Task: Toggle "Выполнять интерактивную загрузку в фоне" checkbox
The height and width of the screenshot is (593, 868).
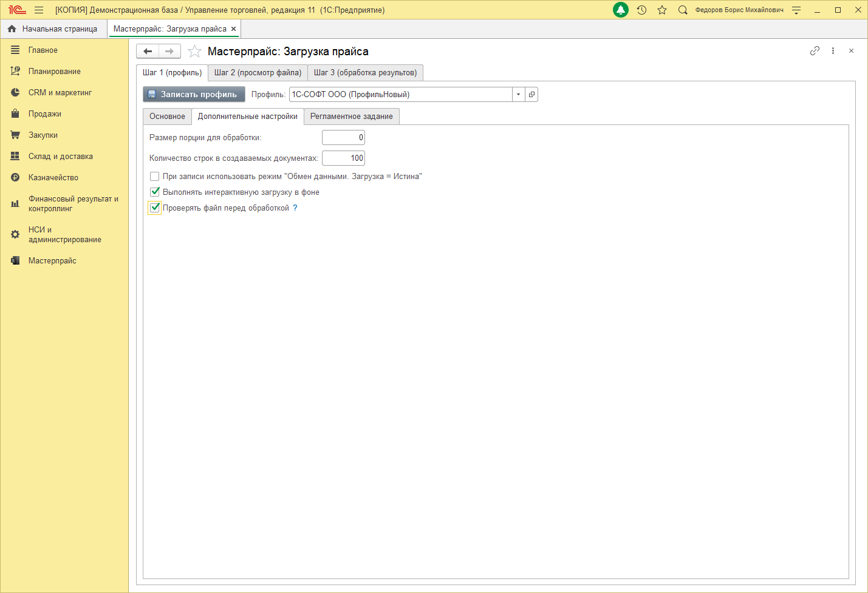Action: pos(155,192)
